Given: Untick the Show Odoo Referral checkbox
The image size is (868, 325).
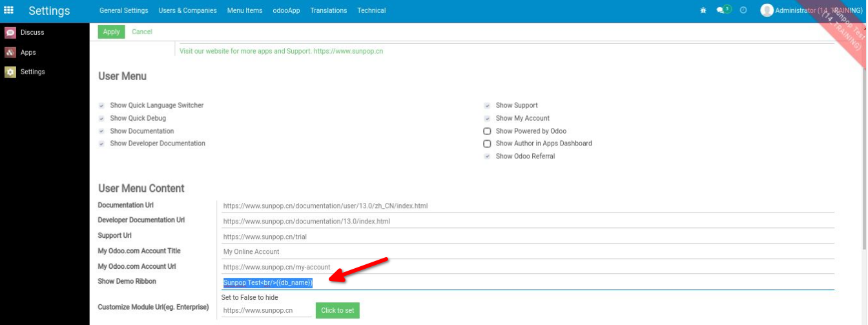Looking at the screenshot, I should click(488, 156).
